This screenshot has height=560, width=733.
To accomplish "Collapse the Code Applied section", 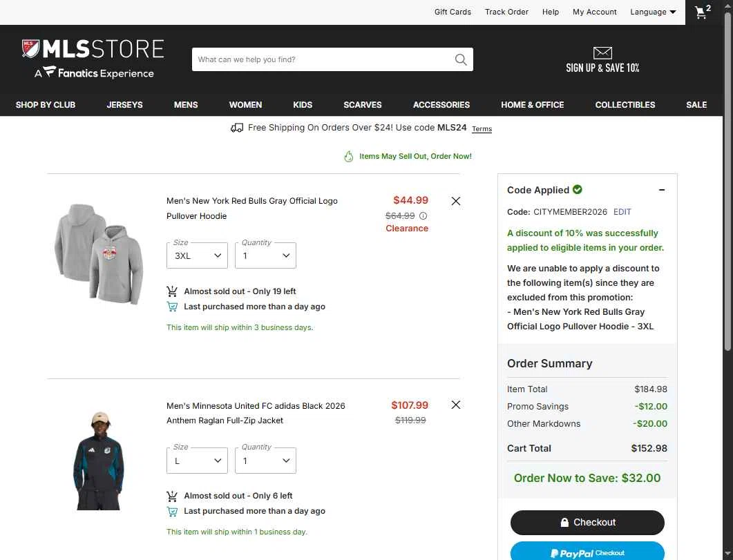I will pos(661,190).
